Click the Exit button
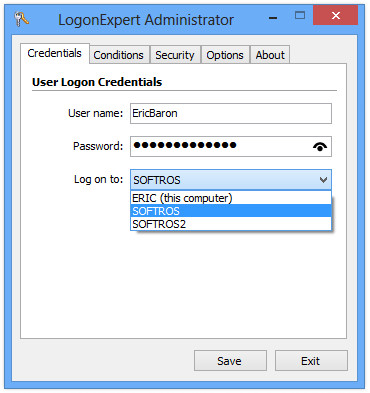The height and width of the screenshot is (393, 370). click(x=311, y=361)
